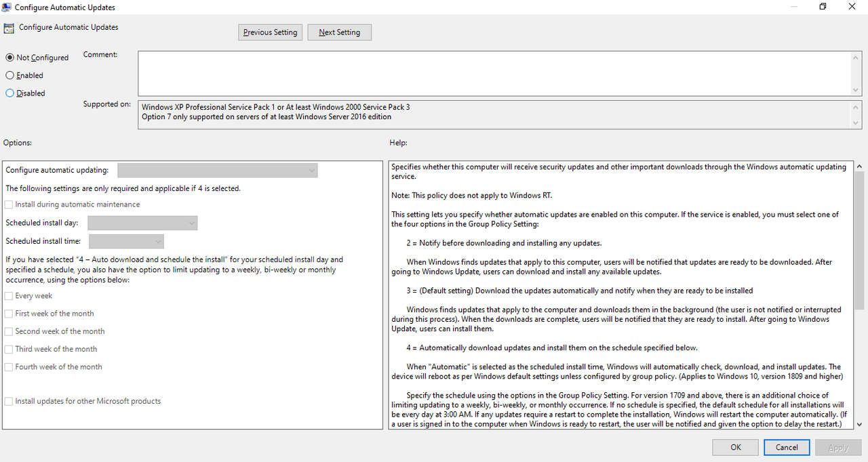Click the Help pane scrollbar thumb
This screenshot has height=462, width=868.
pos(859,240)
